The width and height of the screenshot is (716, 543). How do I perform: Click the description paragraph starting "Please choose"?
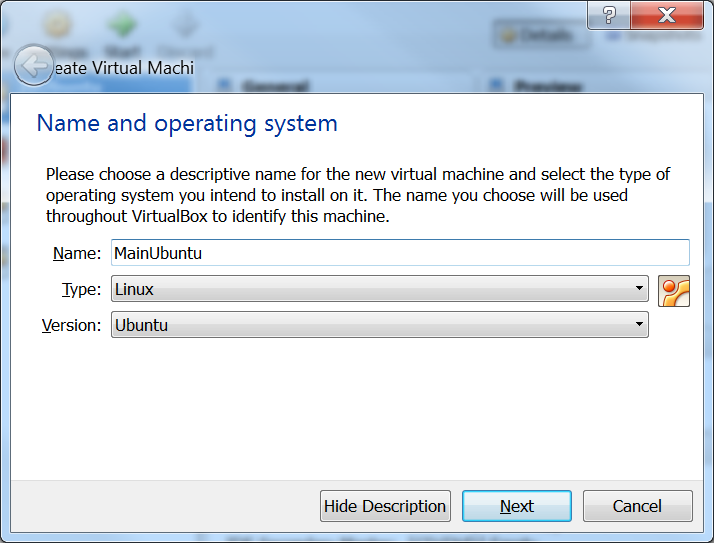pyautogui.click(x=358, y=195)
